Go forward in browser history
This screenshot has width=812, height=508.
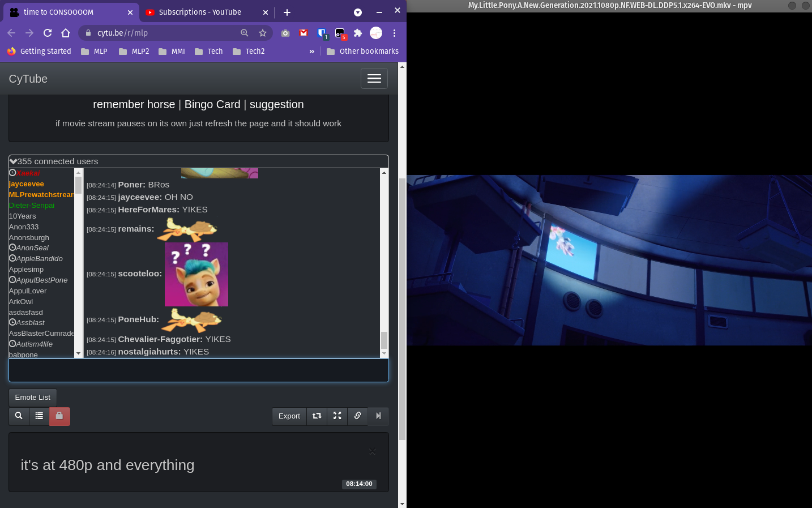point(29,33)
